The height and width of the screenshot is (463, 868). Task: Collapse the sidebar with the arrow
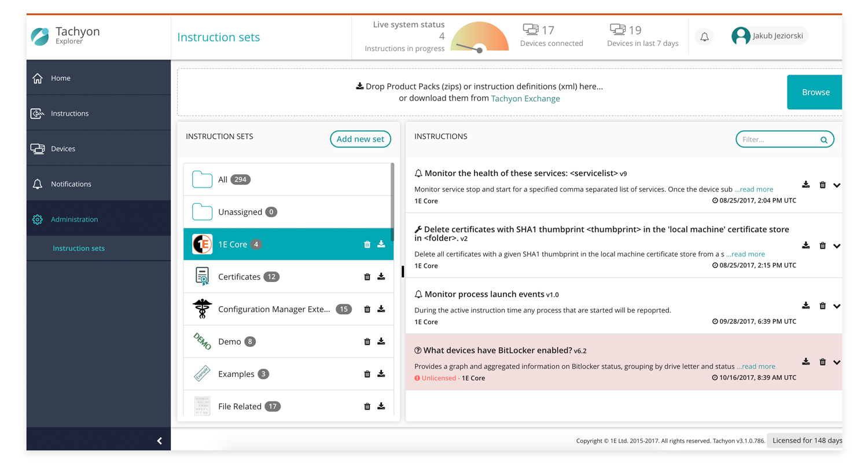click(160, 441)
